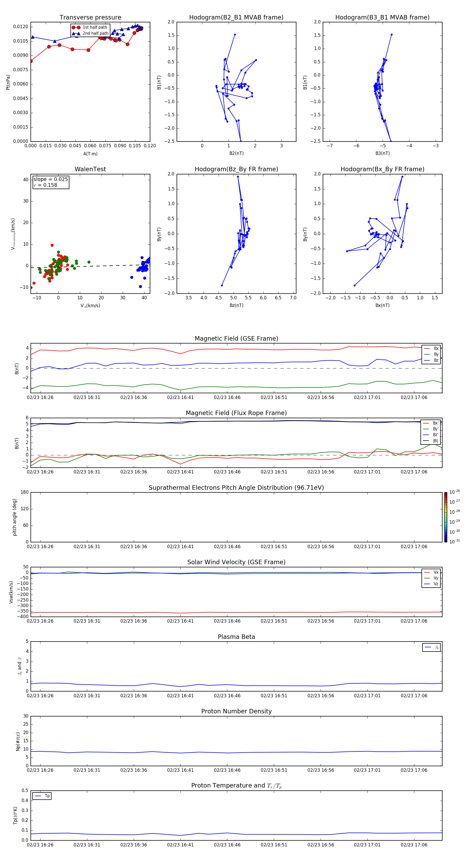Click the 'pitch angle (deg)' axis label
The image size is (473, 868).
click(14, 517)
